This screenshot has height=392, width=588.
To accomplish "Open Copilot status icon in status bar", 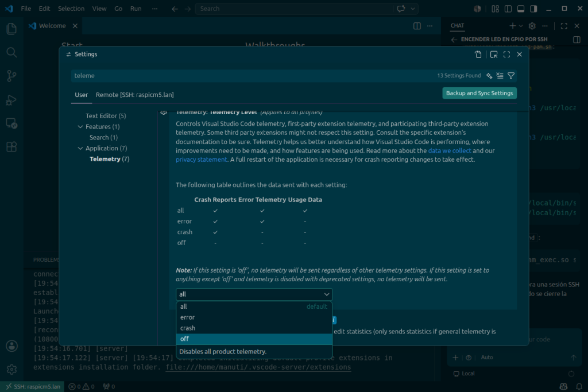I will 564,386.
